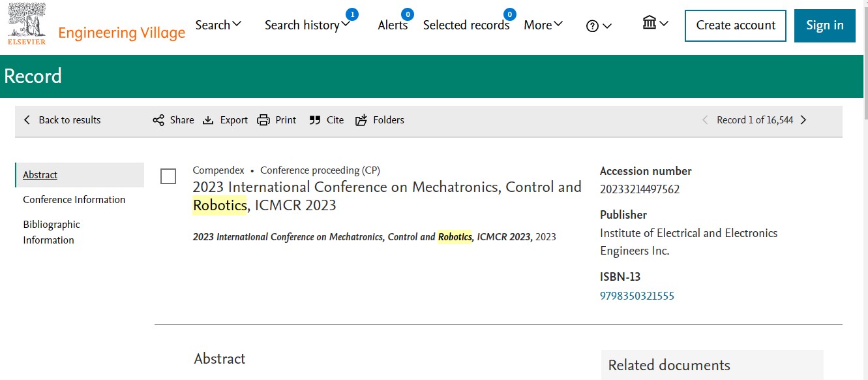Click the record title heading
The image size is (868, 380).
coord(387,196)
